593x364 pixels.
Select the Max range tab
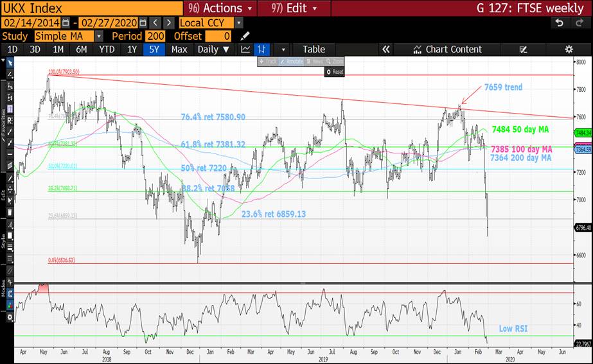(179, 49)
